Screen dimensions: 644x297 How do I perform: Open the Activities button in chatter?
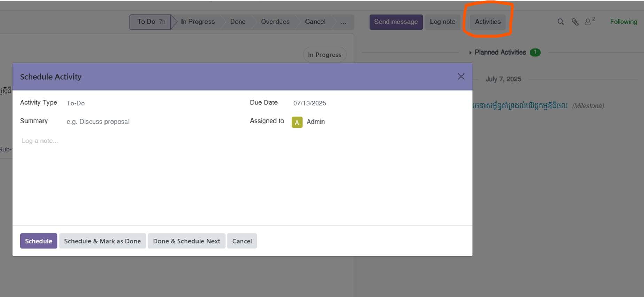[488, 22]
